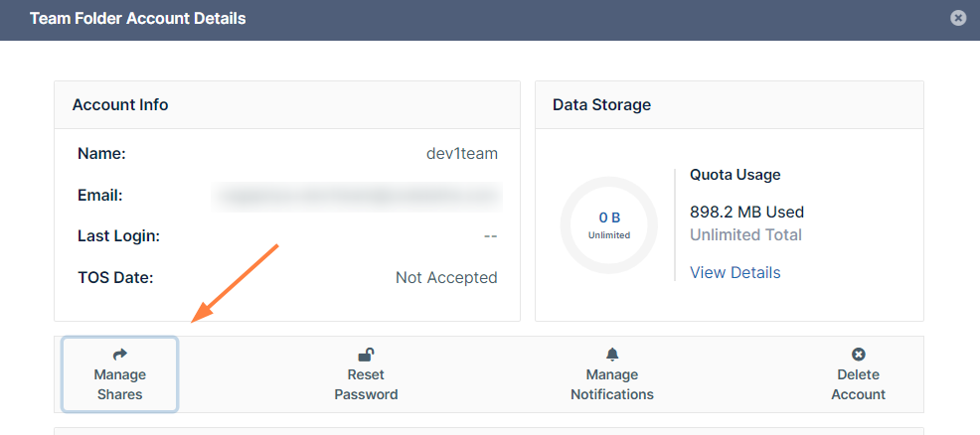This screenshot has height=435, width=980.
Task: Click the quota usage donut chart
Action: pyautogui.click(x=608, y=224)
